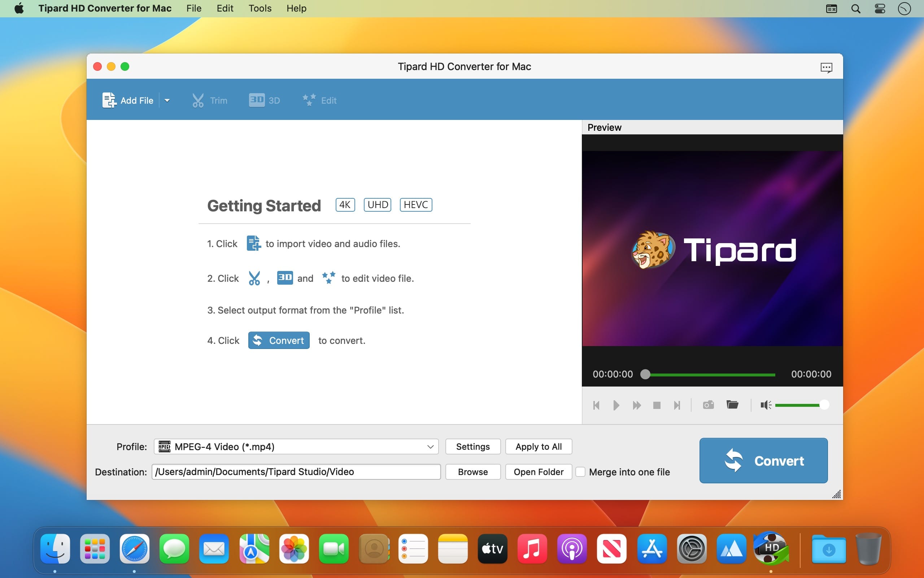Screen dimensions: 924x578
Task: Open Apple TV from the Dock
Action: tap(492, 549)
